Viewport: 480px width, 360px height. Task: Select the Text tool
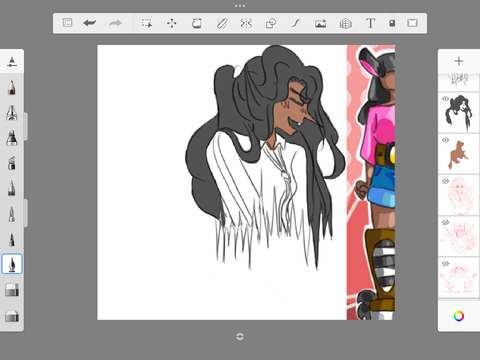tap(370, 23)
